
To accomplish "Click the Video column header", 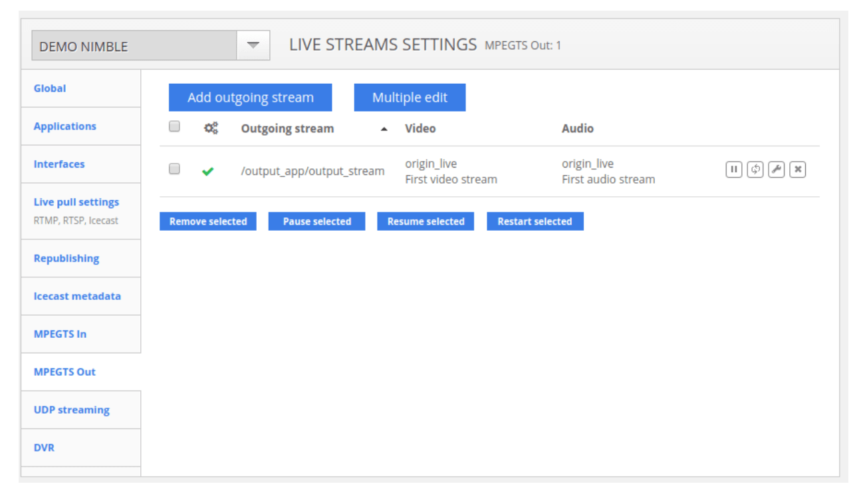I will coord(420,128).
